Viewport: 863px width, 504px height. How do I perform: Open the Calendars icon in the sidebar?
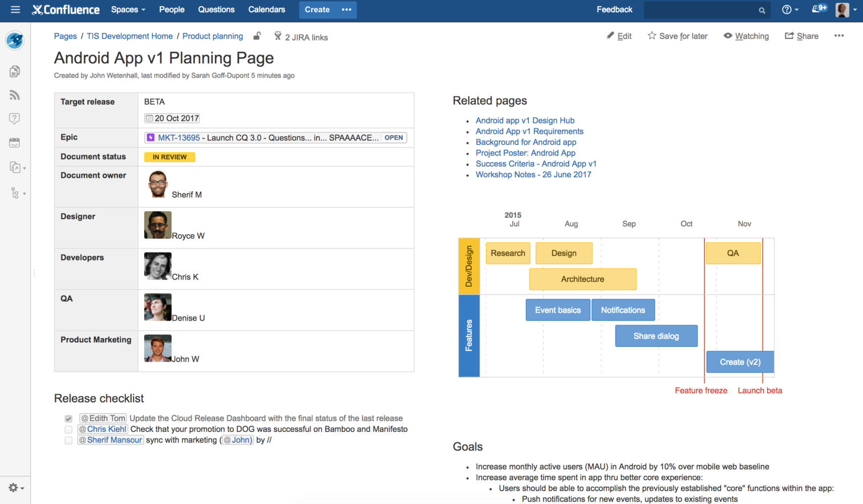(15, 142)
